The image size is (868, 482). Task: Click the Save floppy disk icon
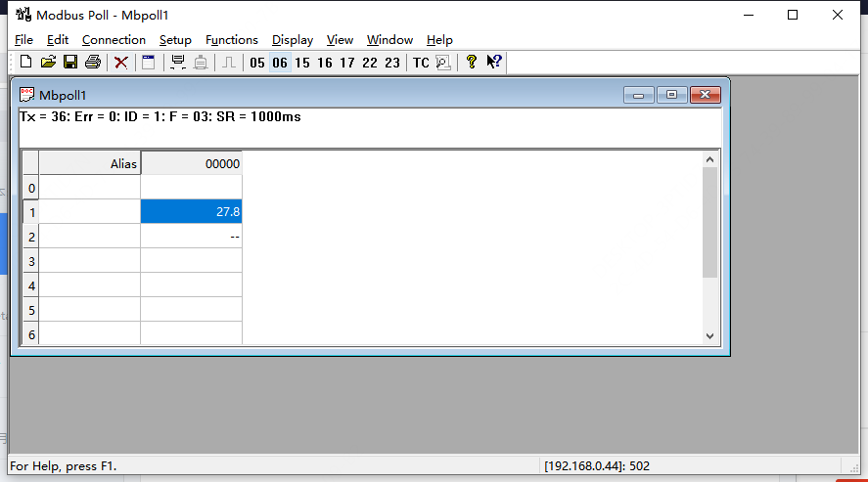click(70, 62)
